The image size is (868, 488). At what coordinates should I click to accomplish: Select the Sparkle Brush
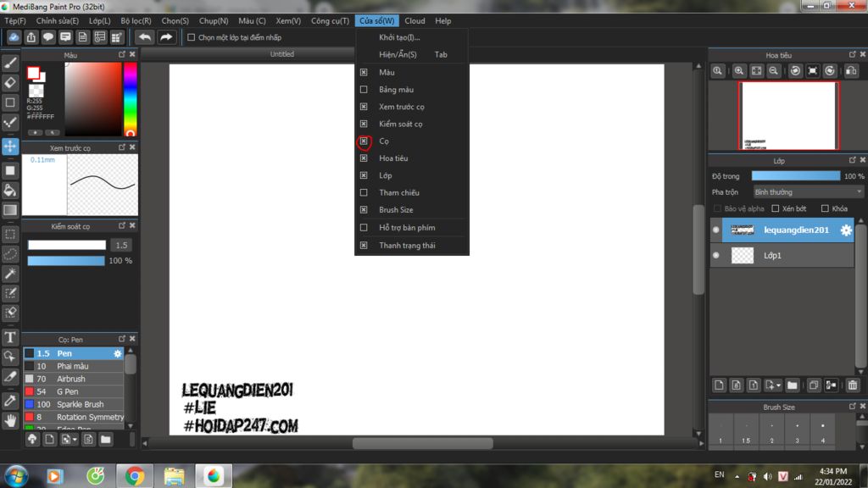(74, 404)
